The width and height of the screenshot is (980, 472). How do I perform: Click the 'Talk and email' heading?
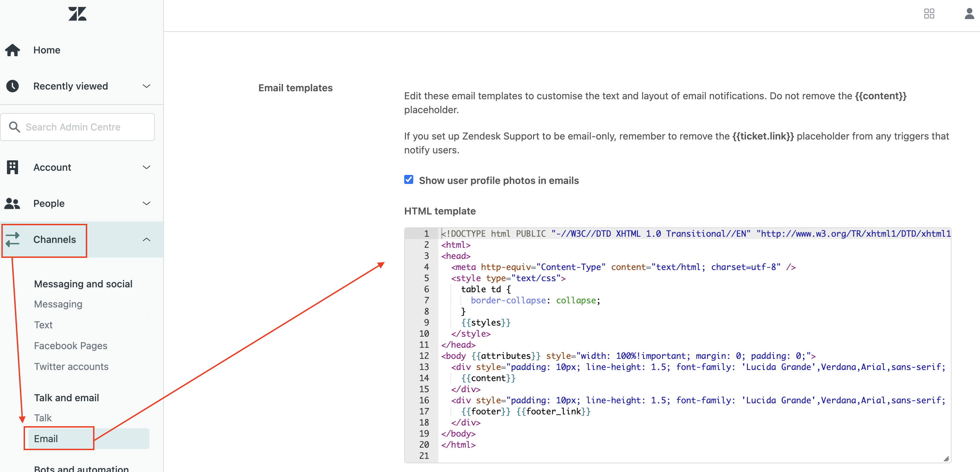[67, 397]
